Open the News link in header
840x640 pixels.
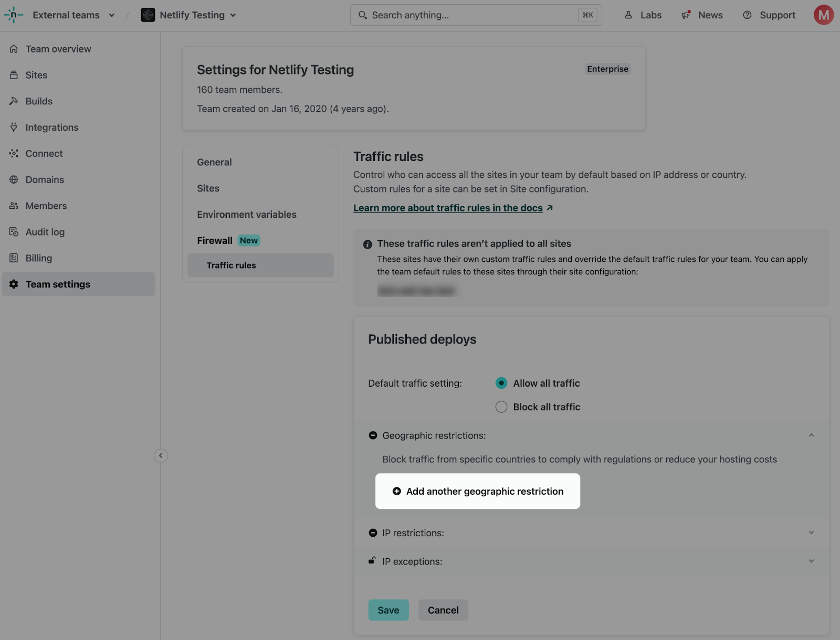(x=702, y=15)
